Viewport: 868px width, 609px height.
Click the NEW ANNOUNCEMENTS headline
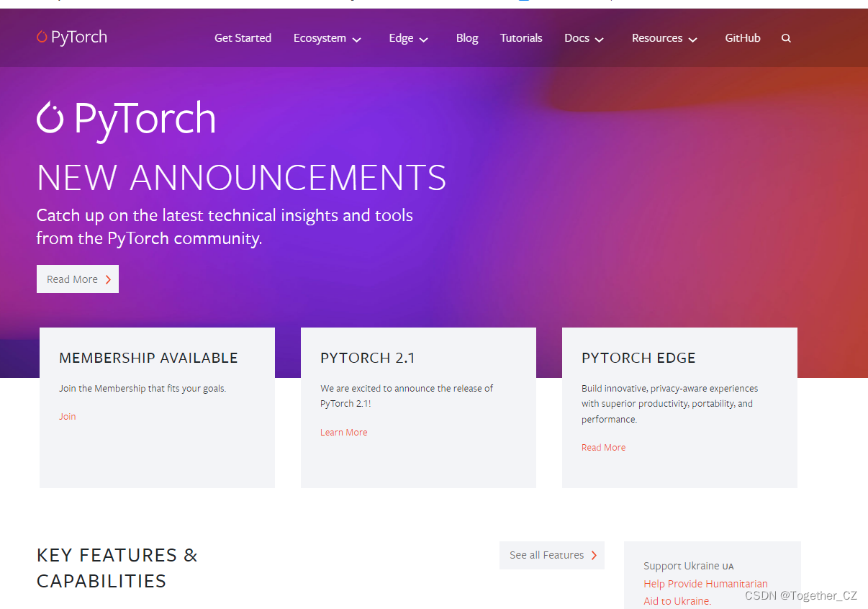click(242, 178)
